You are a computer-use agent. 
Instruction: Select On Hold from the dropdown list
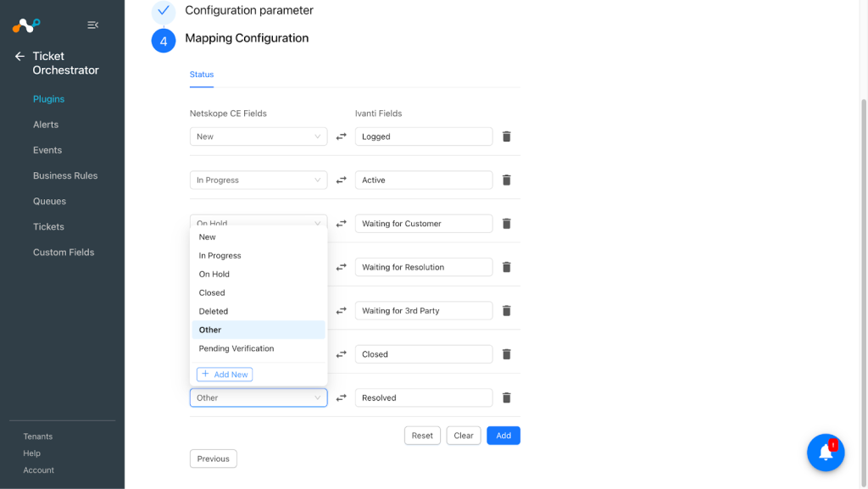click(x=259, y=275)
